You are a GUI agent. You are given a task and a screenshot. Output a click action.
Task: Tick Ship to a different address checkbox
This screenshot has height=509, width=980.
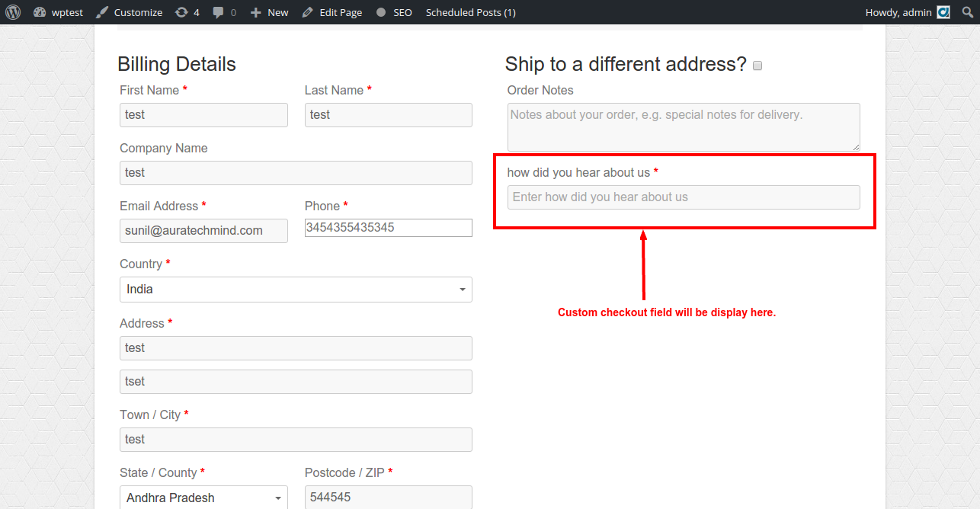click(x=757, y=66)
